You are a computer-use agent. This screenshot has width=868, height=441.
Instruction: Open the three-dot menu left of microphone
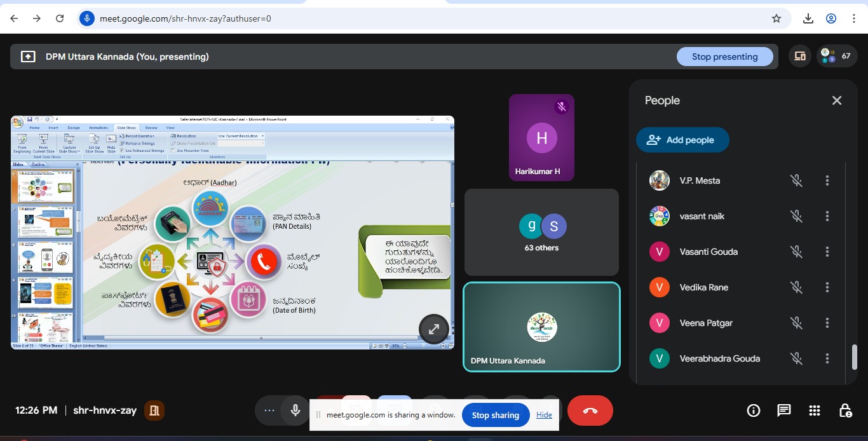click(x=269, y=410)
